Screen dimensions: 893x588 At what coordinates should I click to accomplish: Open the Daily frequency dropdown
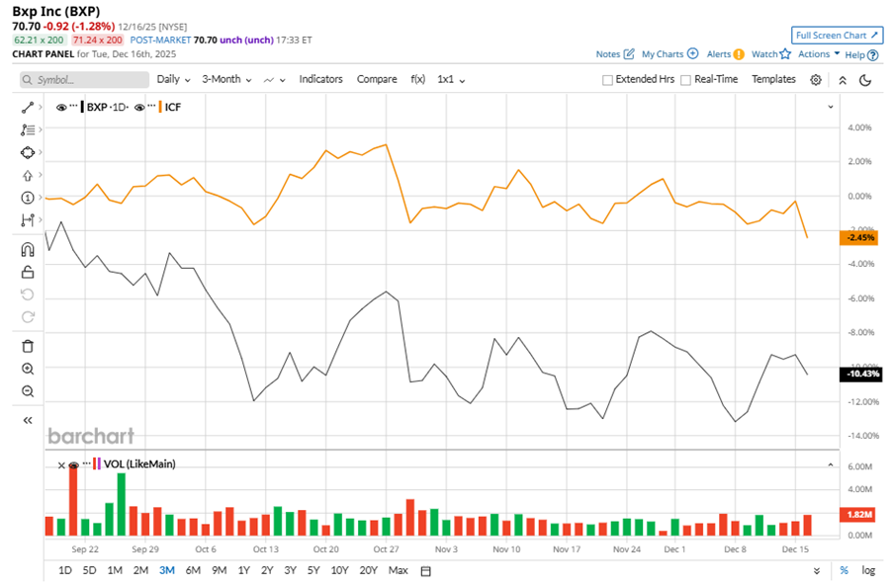point(173,79)
